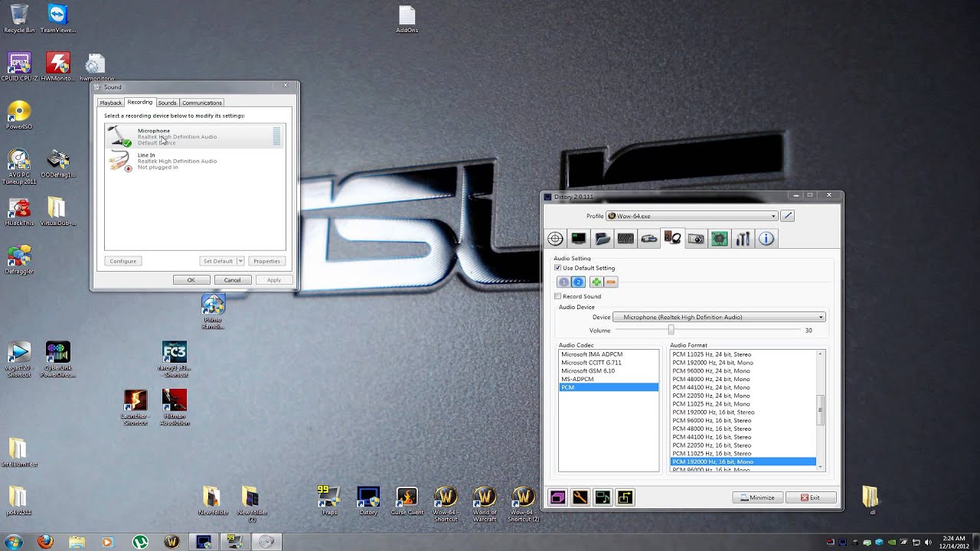This screenshot has width=980, height=551.
Task: Click the taskbar clock showing 2:24 AM
Action: (954, 543)
